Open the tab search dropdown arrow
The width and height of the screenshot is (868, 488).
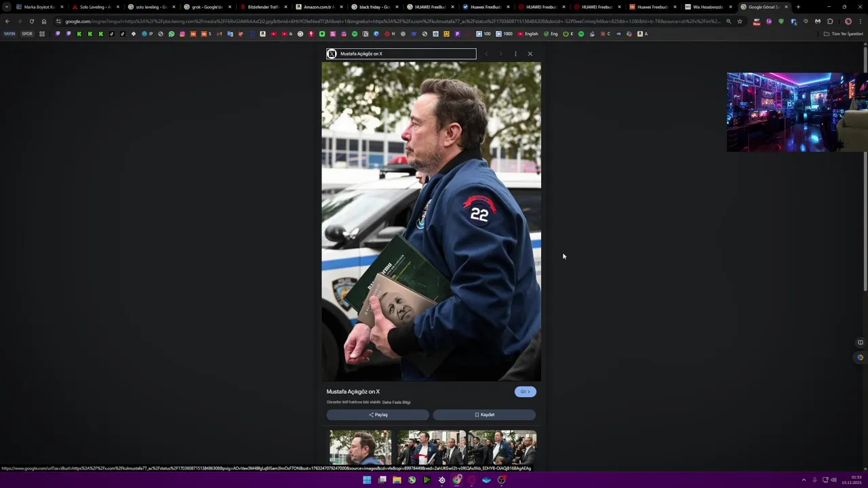click(x=7, y=7)
